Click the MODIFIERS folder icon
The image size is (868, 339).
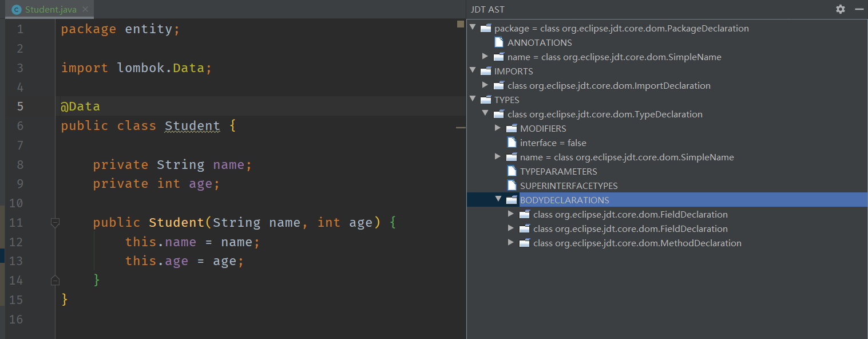(x=511, y=128)
